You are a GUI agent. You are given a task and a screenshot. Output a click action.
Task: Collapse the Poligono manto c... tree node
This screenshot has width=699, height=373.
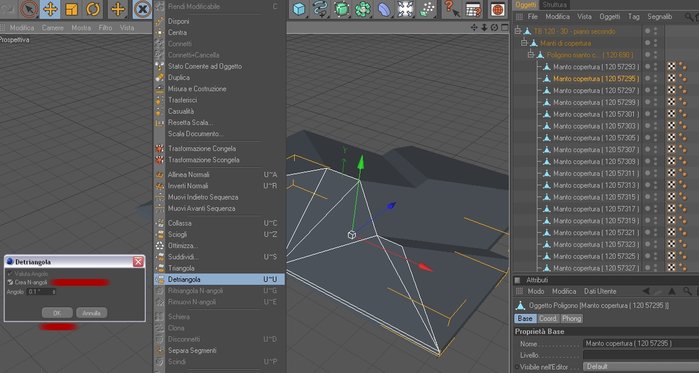coord(531,55)
